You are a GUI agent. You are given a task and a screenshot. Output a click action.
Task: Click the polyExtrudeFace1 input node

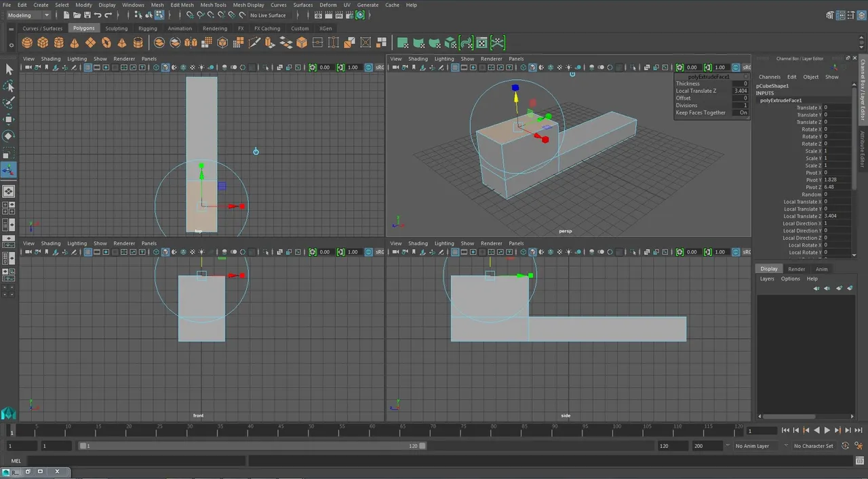(x=781, y=100)
